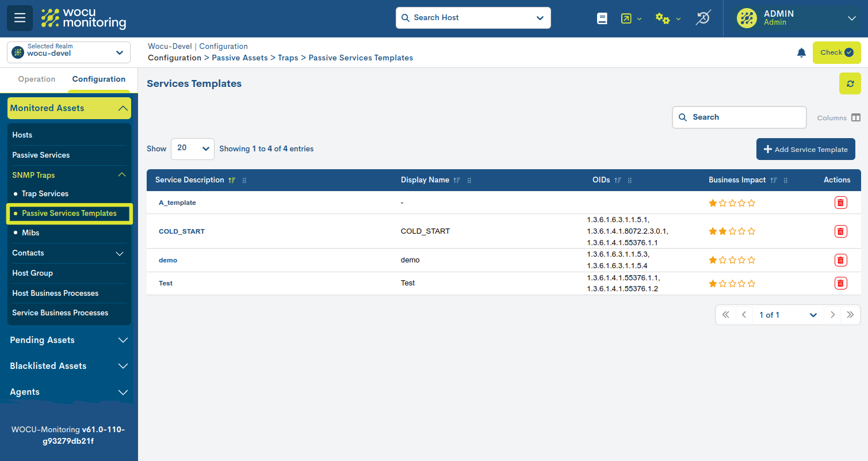
Task: Click the disconnected-state icon in the header
Action: point(703,18)
